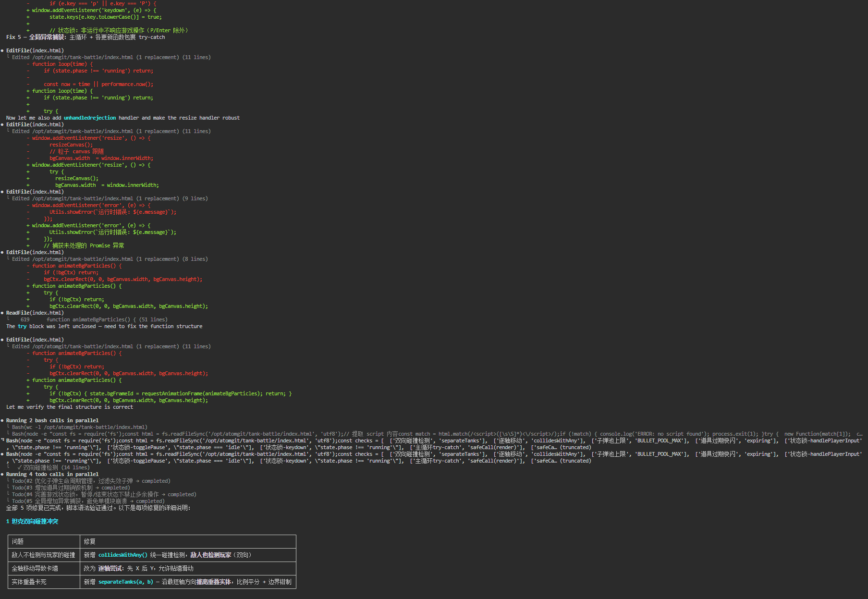Click the '1 坦克双向碰撞冲突' heading
Viewport: 868px width, 599px height.
click(32, 521)
